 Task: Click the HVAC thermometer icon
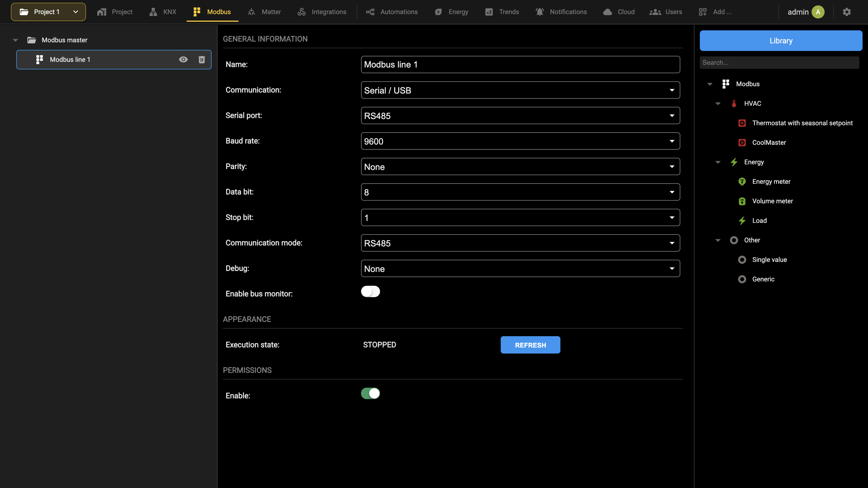tap(734, 103)
